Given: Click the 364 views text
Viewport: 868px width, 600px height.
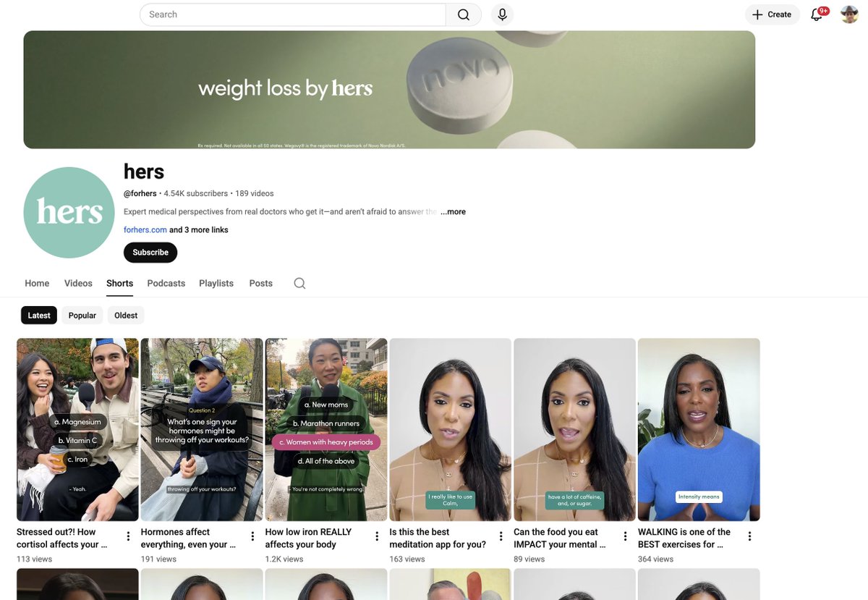Looking at the screenshot, I should coord(656,559).
